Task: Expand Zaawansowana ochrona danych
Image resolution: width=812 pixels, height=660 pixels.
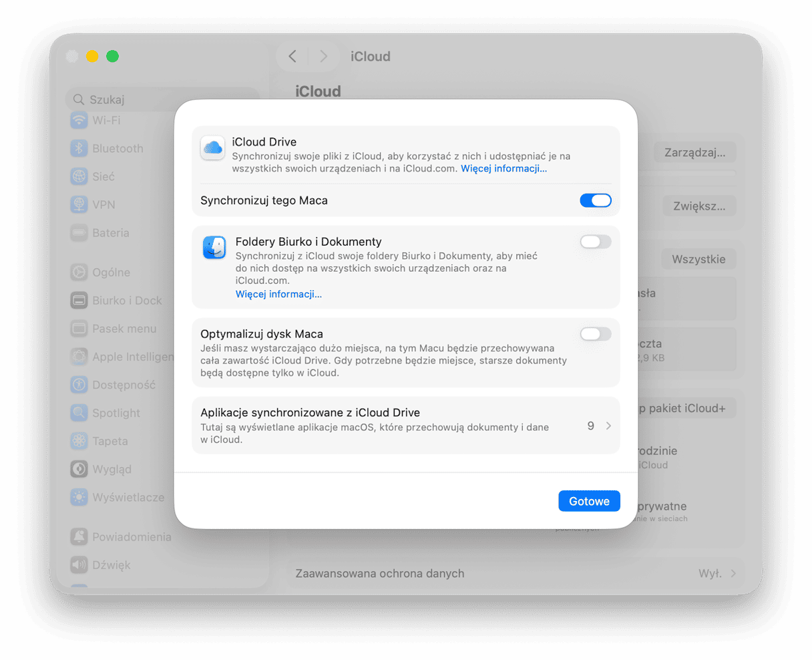Action: point(735,573)
